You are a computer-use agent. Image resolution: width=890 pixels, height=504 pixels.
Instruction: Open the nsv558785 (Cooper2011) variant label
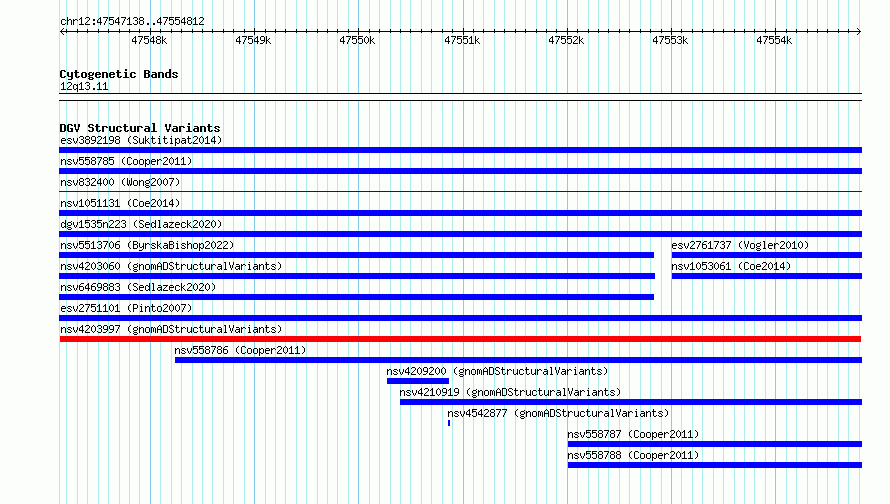(x=126, y=161)
